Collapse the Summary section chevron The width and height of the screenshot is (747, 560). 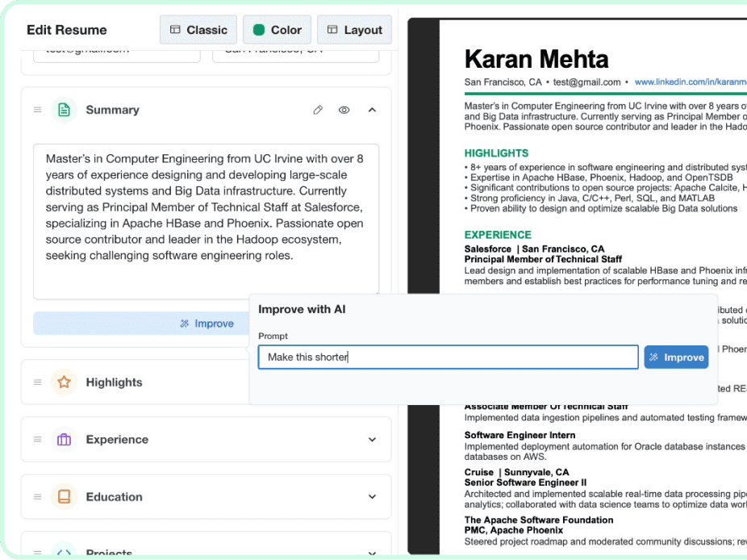(x=372, y=110)
